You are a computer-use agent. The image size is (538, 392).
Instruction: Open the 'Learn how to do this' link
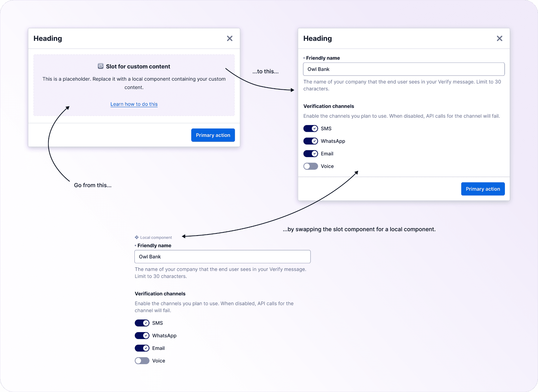[x=134, y=104]
